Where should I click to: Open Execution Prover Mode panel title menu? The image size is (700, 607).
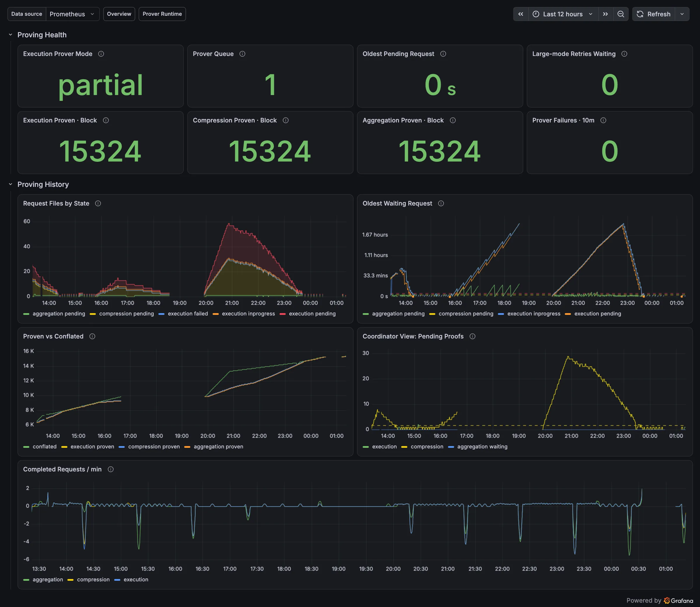[x=57, y=54]
